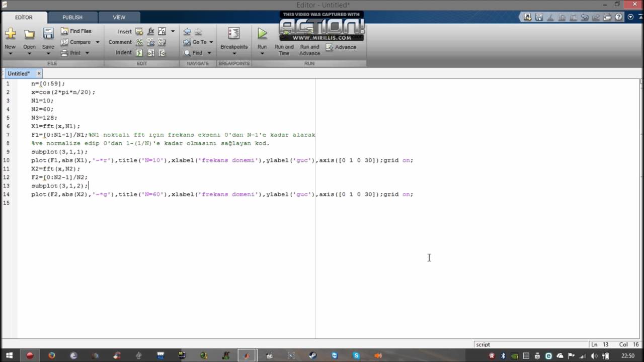Open the Find dropdown
Image resolution: width=644 pixels, height=362 pixels.
[x=197, y=53]
